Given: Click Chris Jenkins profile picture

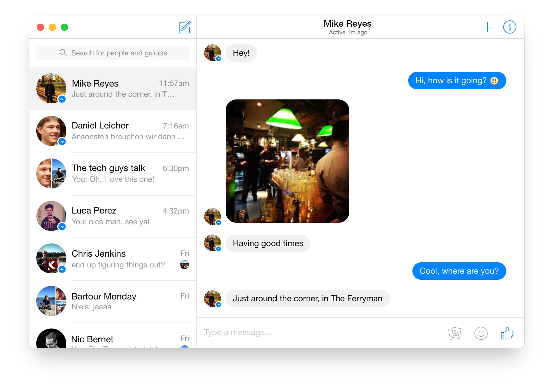Looking at the screenshot, I should pyautogui.click(x=51, y=258).
